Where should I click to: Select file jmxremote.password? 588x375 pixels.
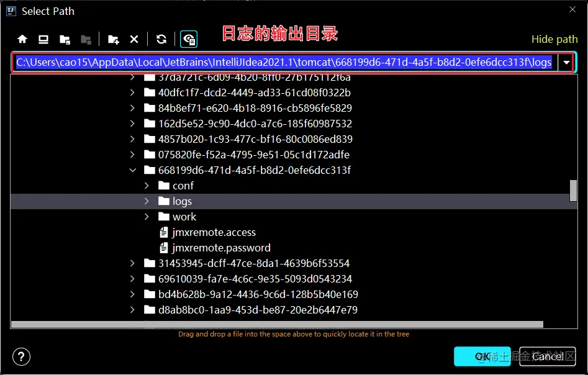pyautogui.click(x=221, y=248)
